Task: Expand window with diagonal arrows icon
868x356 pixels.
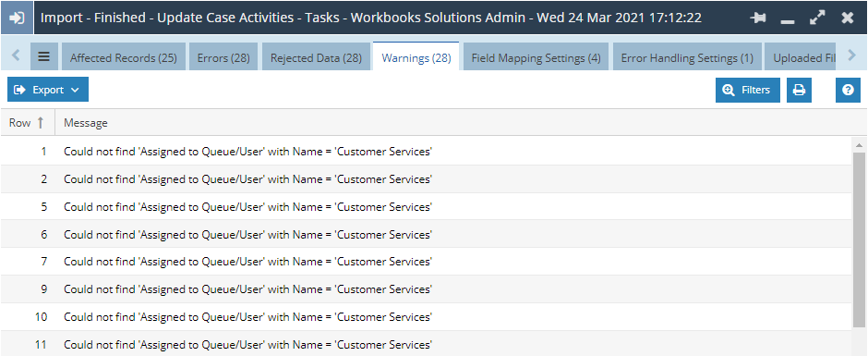Action: (x=817, y=18)
